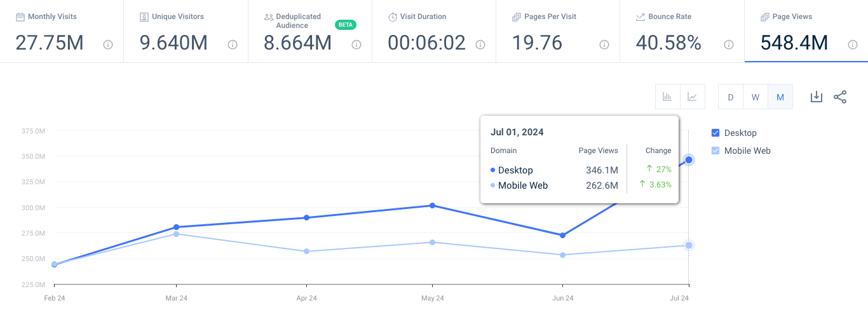Select monthly granularity M
Image resolution: width=868 pixels, height=317 pixels.
point(780,97)
